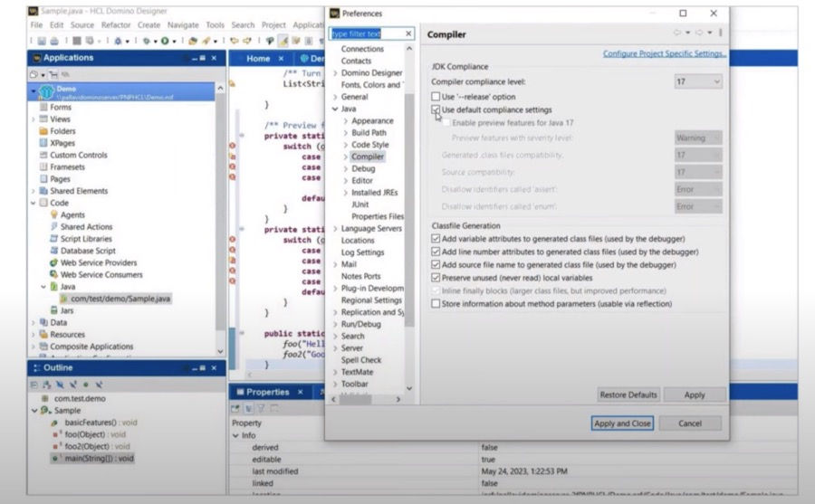Click the Sample class icon in Outline
This screenshot has height=504, width=815.
46,411
